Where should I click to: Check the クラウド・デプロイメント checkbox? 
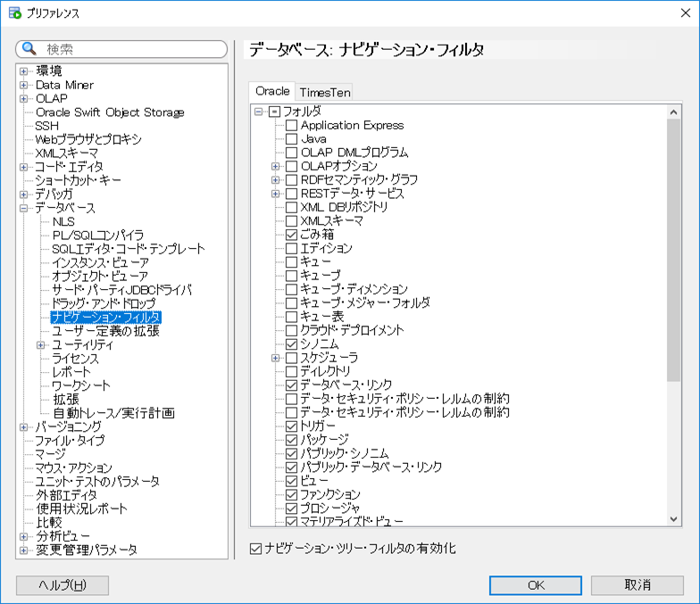pyautogui.click(x=291, y=330)
